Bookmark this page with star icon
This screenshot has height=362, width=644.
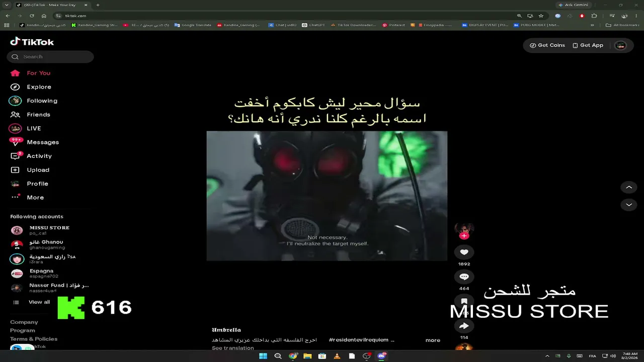541,16
